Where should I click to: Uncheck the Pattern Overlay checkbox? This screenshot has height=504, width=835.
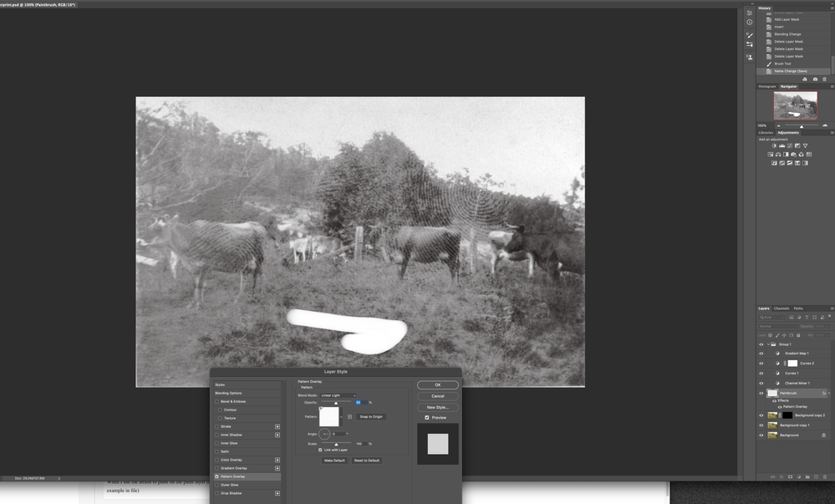[x=216, y=476]
